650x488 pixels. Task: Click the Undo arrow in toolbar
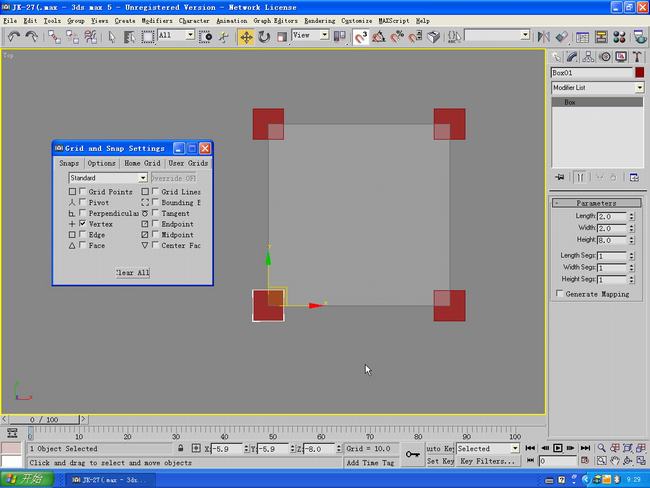14,37
